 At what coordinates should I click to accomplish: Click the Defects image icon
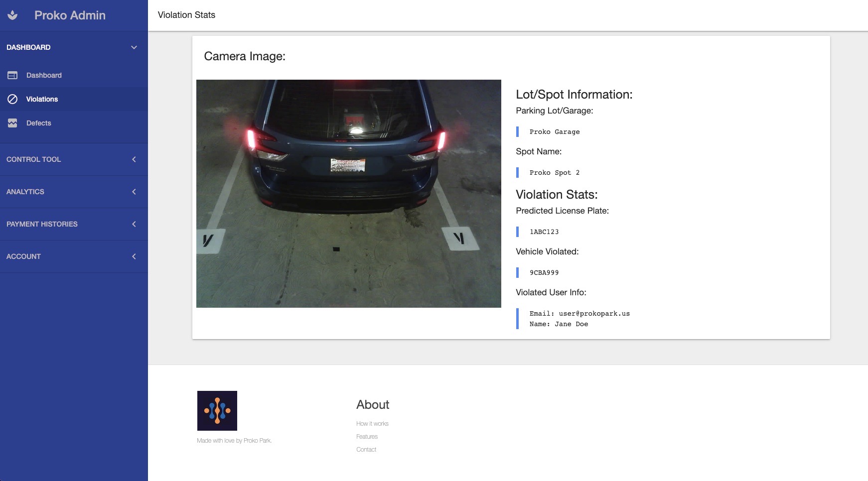click(x=12, y=123)
